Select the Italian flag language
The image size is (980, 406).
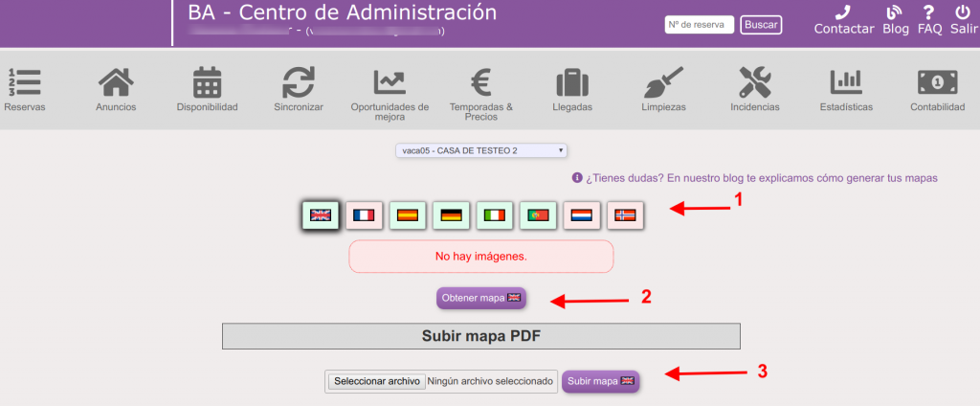point(495,215)
